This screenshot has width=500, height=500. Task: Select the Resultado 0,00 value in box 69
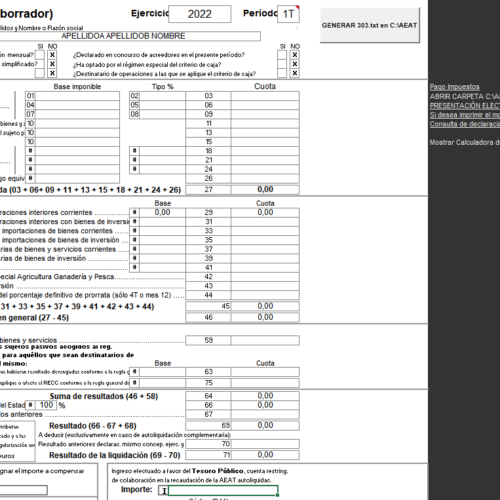[x=265, y=425]
